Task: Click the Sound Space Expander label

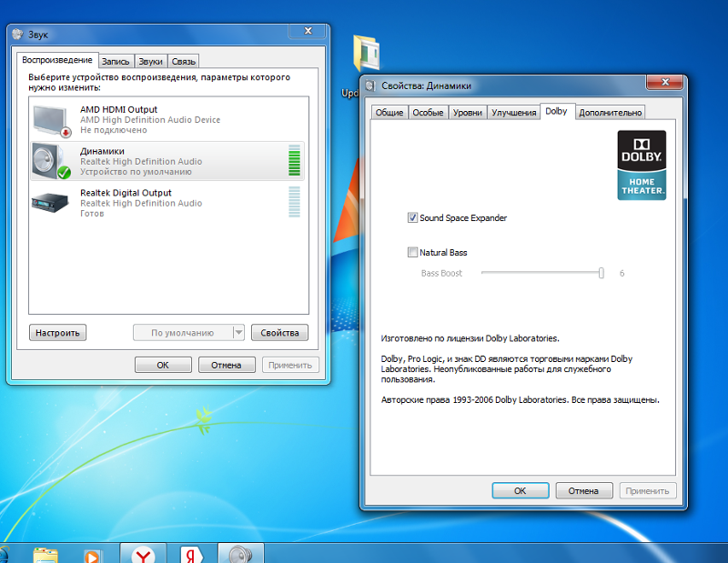Action: (x=463, y=217)
